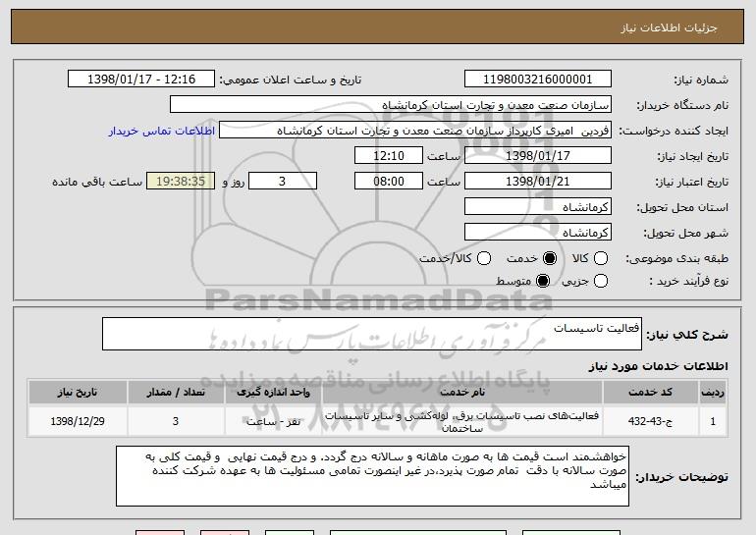Image resolution: width=756 pixels, height=535 pixels.
Task: Click the شماره نیاز field 1198003216000001
Action: tap(538, 80)
